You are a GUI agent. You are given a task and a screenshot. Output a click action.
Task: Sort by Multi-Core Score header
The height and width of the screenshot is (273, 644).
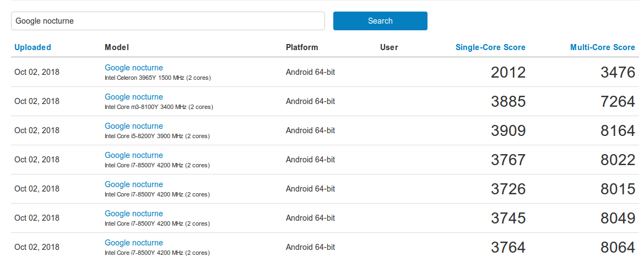(602, 47)
